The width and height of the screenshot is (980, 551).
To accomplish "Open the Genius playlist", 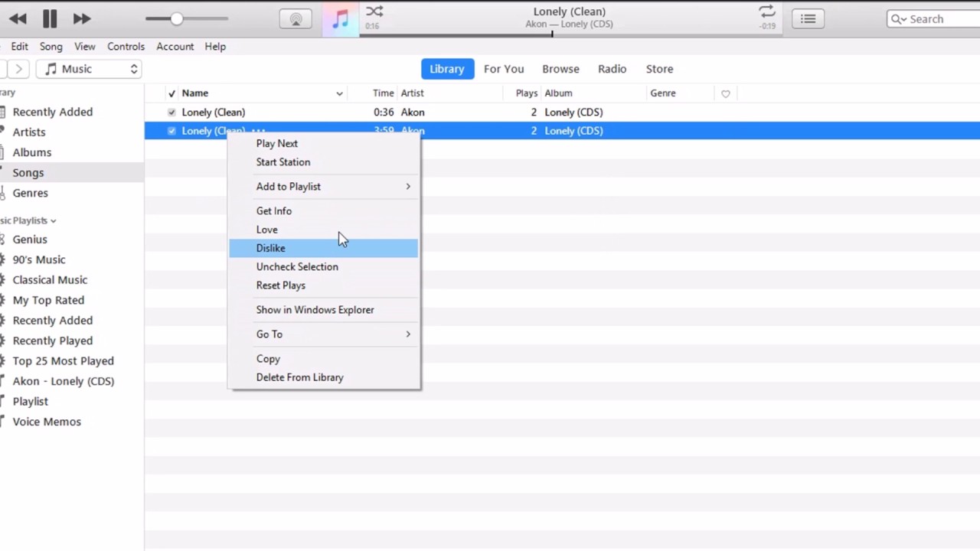I will [x=30, y=240].
